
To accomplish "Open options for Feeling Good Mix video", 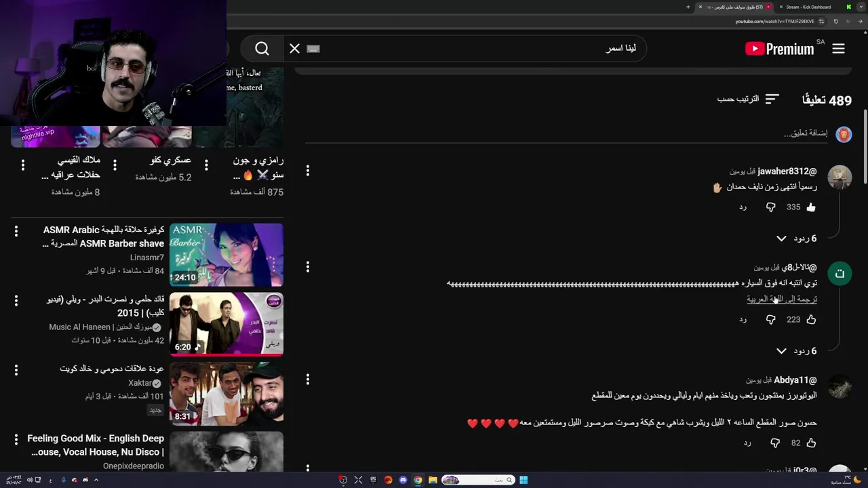I will coord(16,439).
